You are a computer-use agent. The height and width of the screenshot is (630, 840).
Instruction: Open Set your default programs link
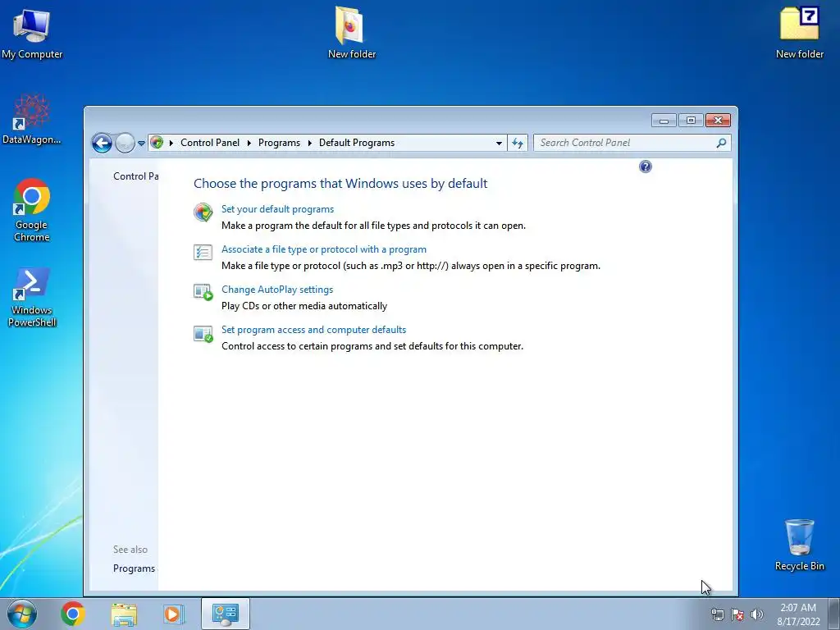click(x=277, y=209)
